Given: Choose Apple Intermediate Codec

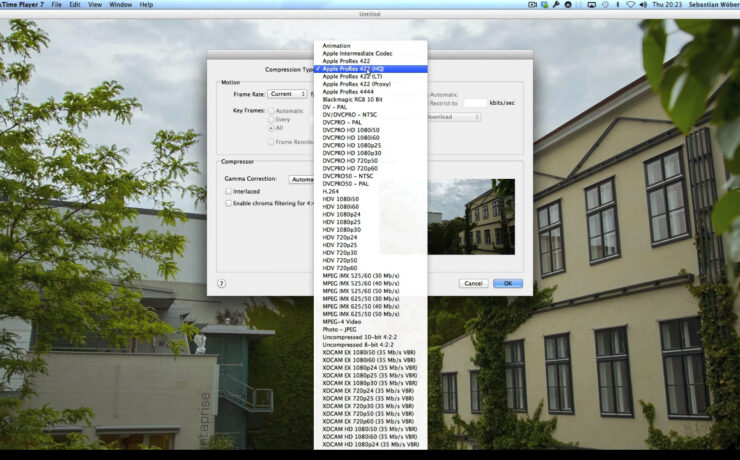Looking at the screenshot, I should tap(370, 53).
